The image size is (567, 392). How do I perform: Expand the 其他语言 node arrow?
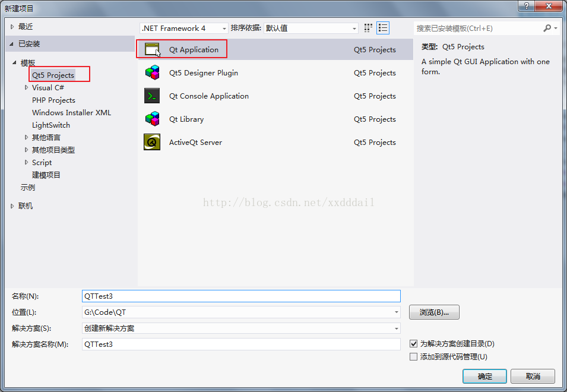[x=26, y=137]
